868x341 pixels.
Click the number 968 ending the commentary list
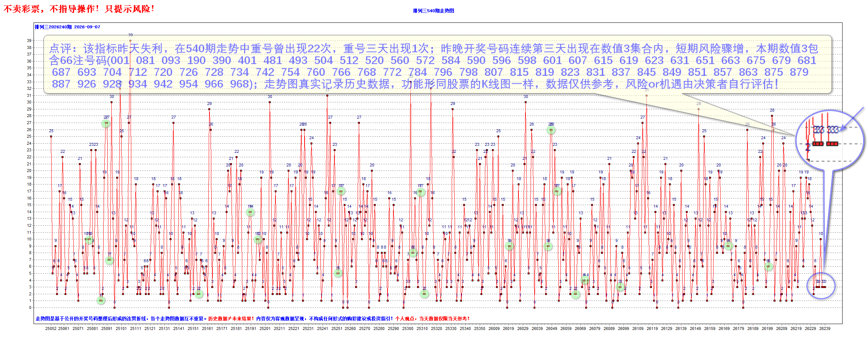click(240, 84)
